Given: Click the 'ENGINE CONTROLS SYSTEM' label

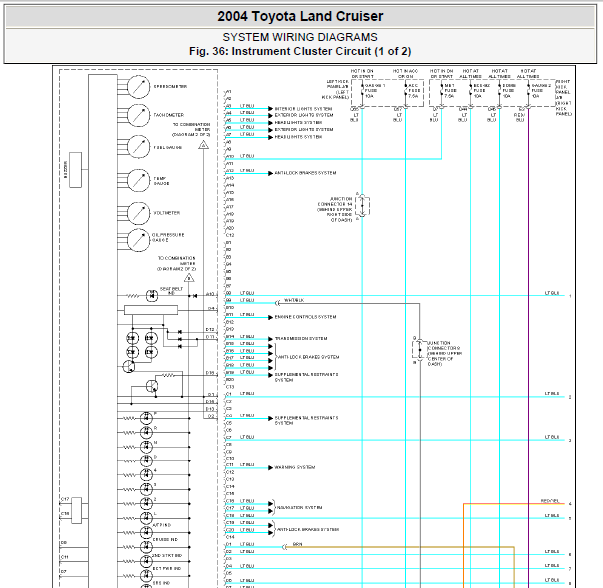Looking at the screenshot, I should click(x=305, y=317).
